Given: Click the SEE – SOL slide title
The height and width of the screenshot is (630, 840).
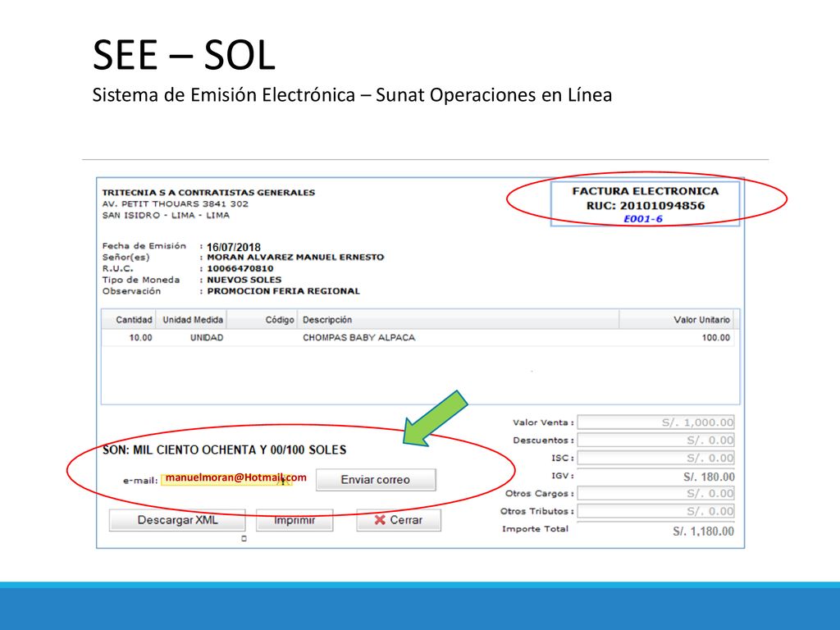Looking at the screenshot, I should pos(184,55).
